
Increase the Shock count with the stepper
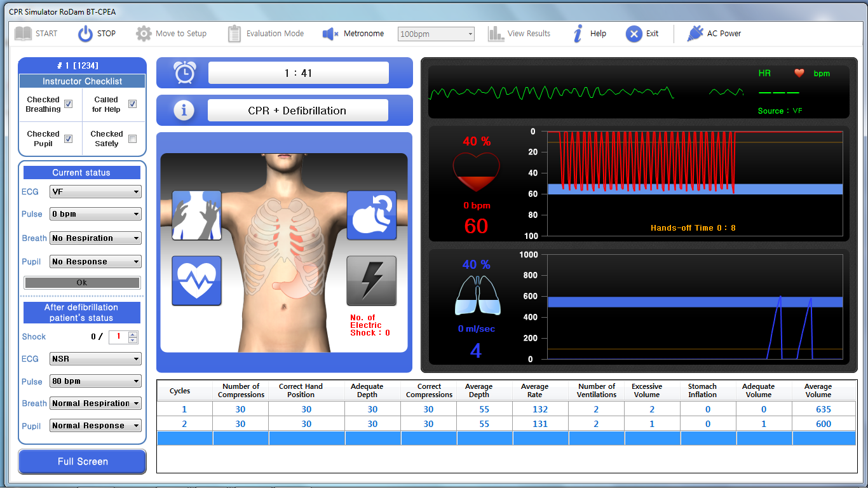(x=132, y=334)
